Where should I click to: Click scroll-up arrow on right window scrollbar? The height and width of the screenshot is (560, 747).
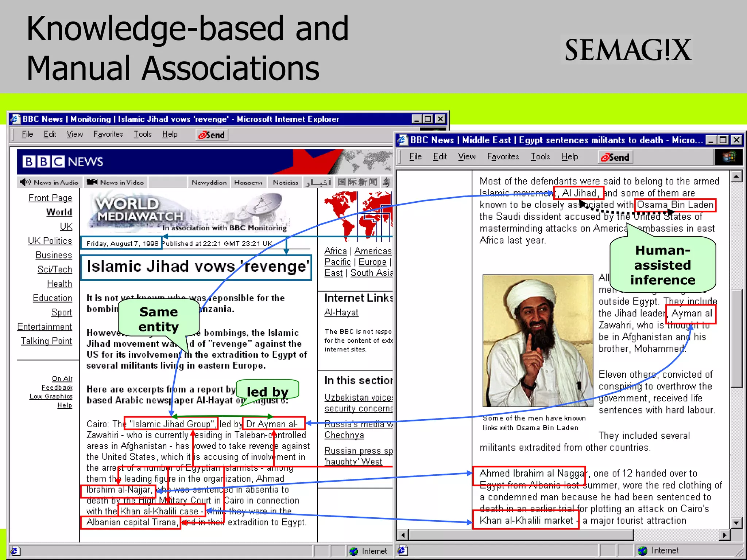click(736, 177)
